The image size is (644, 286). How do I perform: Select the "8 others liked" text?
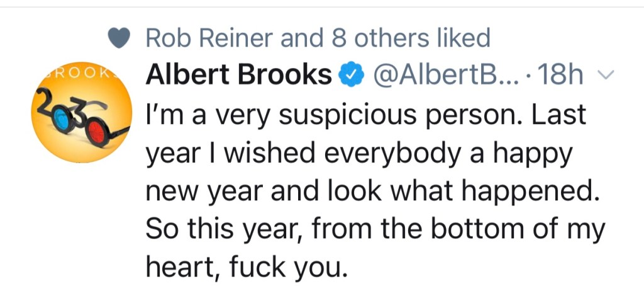tap(410, 38)
